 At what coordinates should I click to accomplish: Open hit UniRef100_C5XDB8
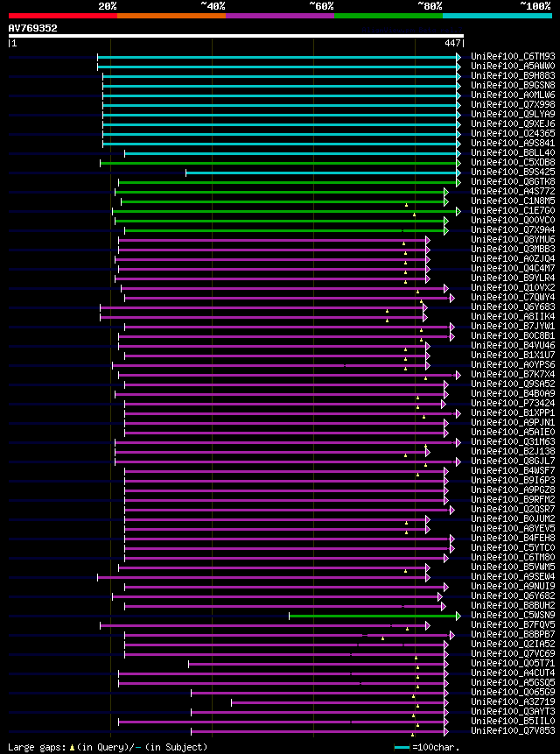pyautogui.click(x=513, y=163)
